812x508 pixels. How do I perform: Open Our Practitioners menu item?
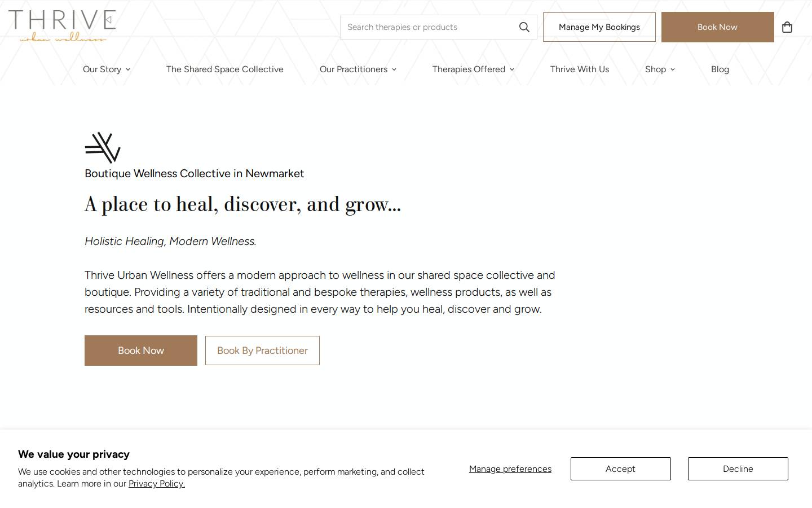[x=354, y=69]
